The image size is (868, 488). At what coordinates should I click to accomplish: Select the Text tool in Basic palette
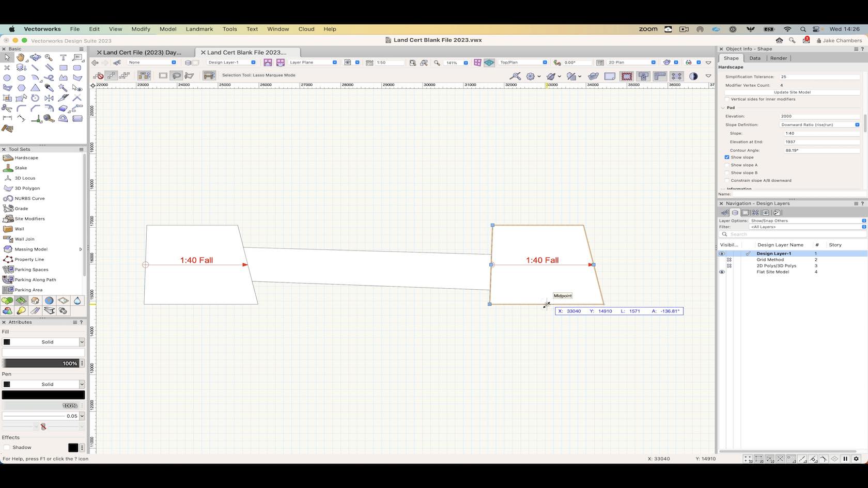(63, 57)
